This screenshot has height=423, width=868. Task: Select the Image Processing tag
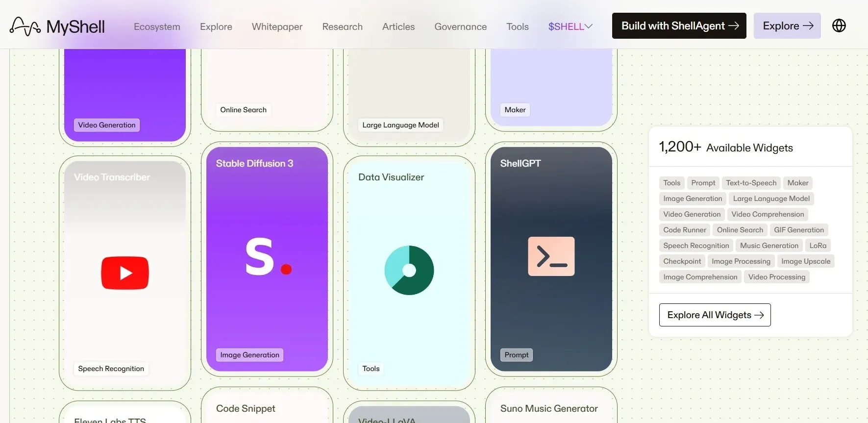(x=741, y=261)
